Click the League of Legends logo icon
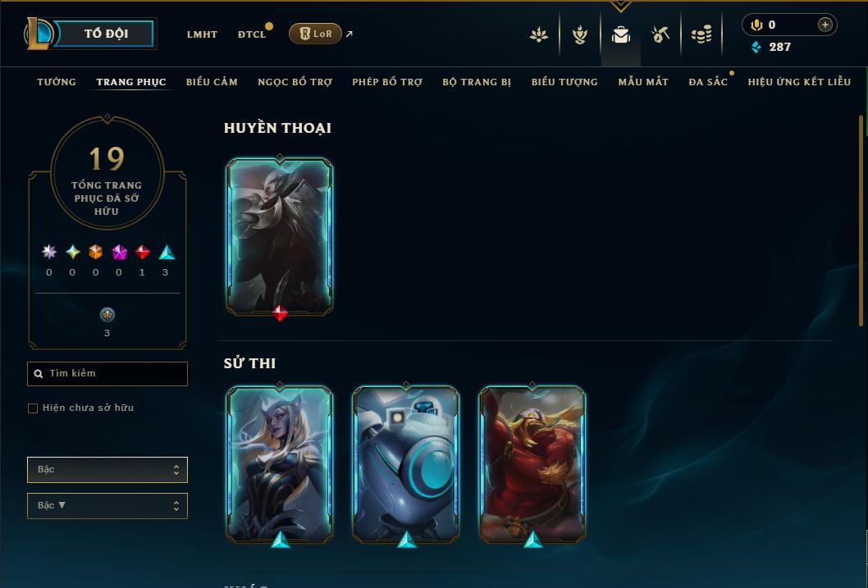The height and width of the screenshot is (588, 868). 39,33
